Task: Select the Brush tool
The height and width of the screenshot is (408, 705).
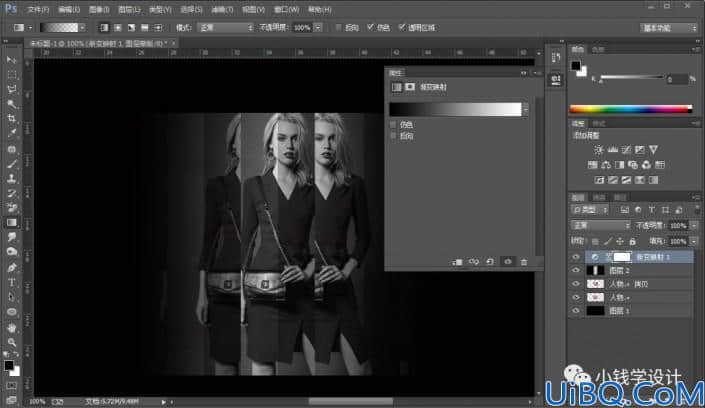Action: (x=12, y=164)
